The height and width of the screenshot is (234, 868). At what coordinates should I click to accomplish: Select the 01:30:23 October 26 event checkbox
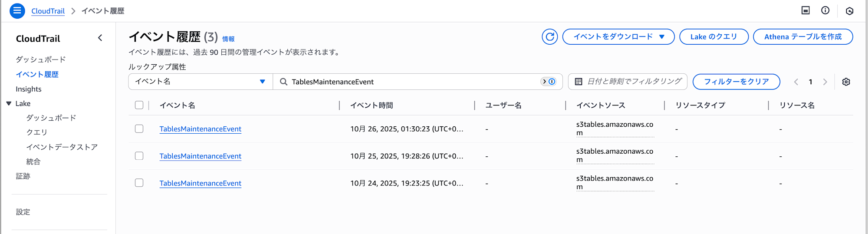pos(139,129)
